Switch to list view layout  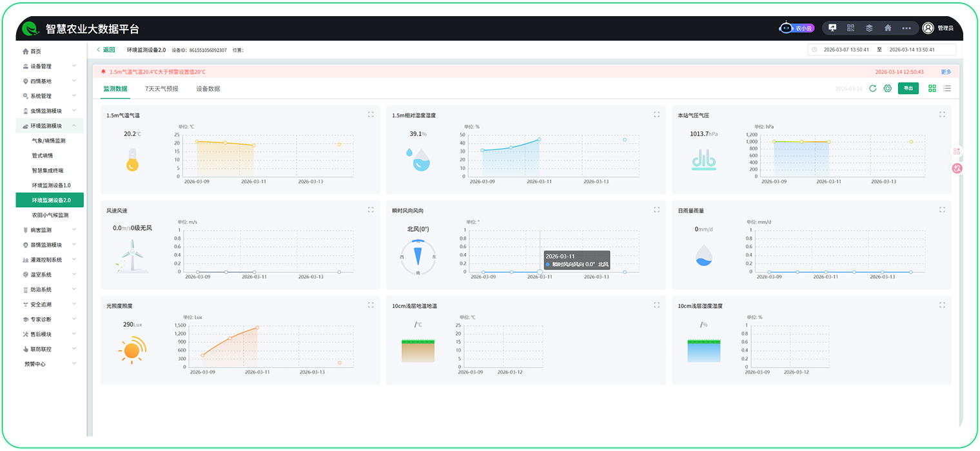tap(946, 88)
